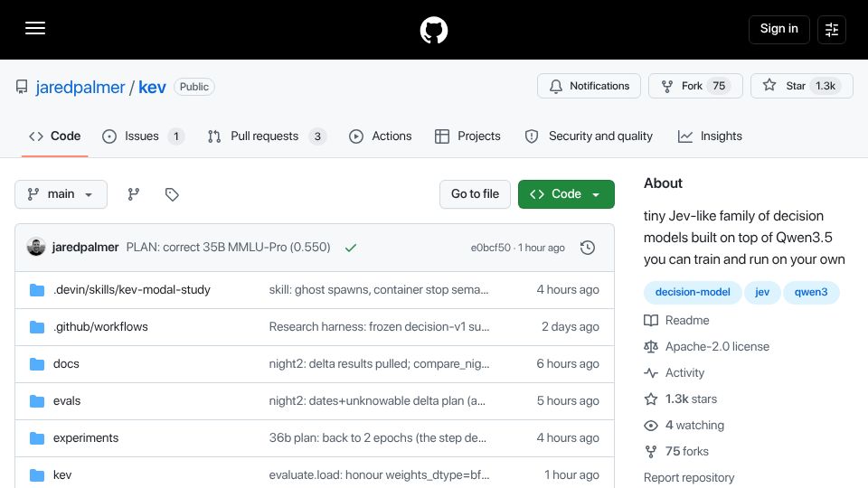
Task: Expand the green Code dropdown
Action: click(566, 194)
